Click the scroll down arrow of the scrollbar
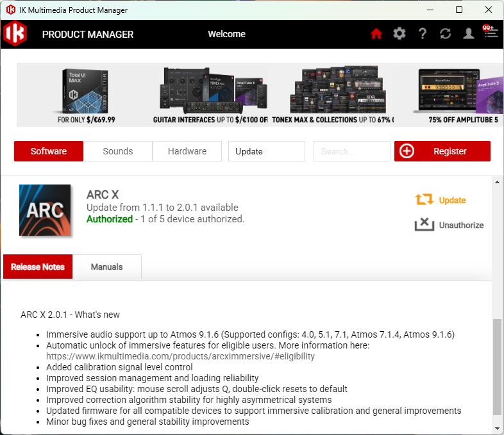 click(x=497, y=428)
